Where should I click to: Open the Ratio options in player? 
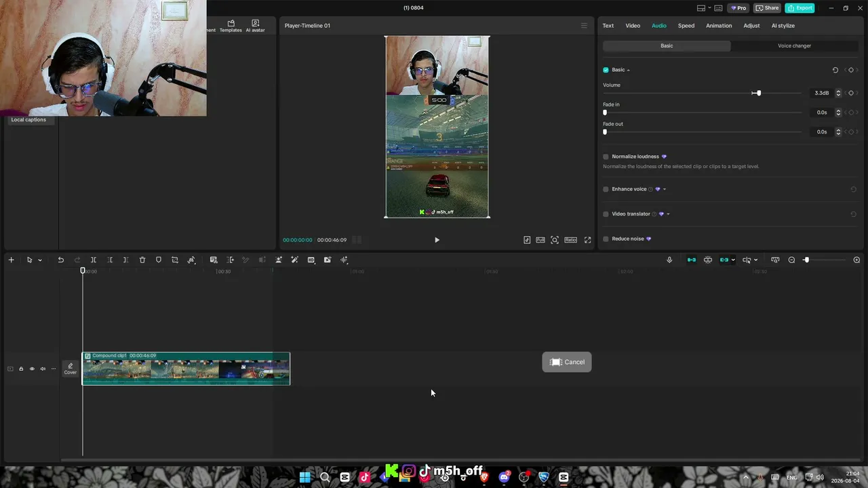570,240
